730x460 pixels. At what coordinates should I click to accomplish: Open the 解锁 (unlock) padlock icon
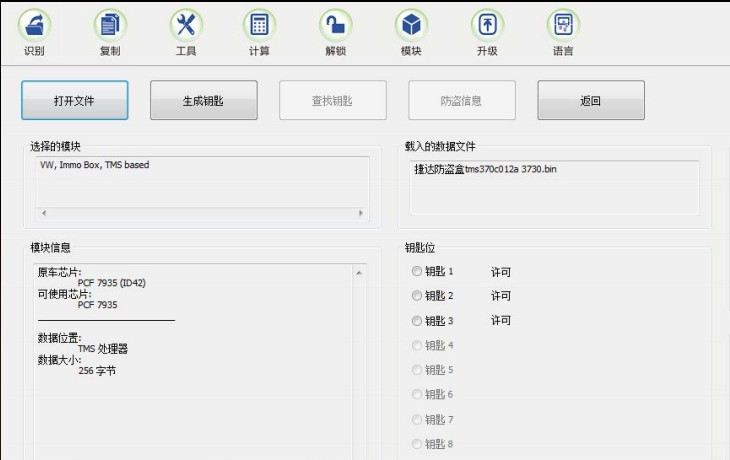tap(336, 25)
